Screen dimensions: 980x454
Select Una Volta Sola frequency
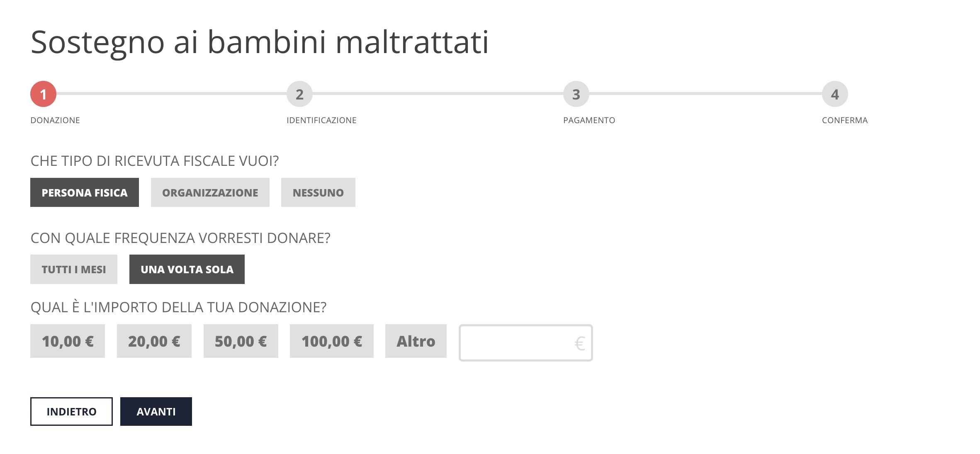coord(187,269)
